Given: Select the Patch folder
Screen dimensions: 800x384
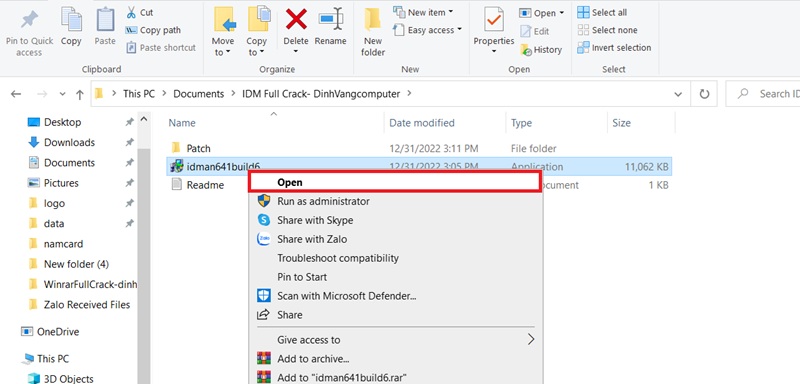Looking at the screenshot, I should pyautogui.click(x=198, y=148).
